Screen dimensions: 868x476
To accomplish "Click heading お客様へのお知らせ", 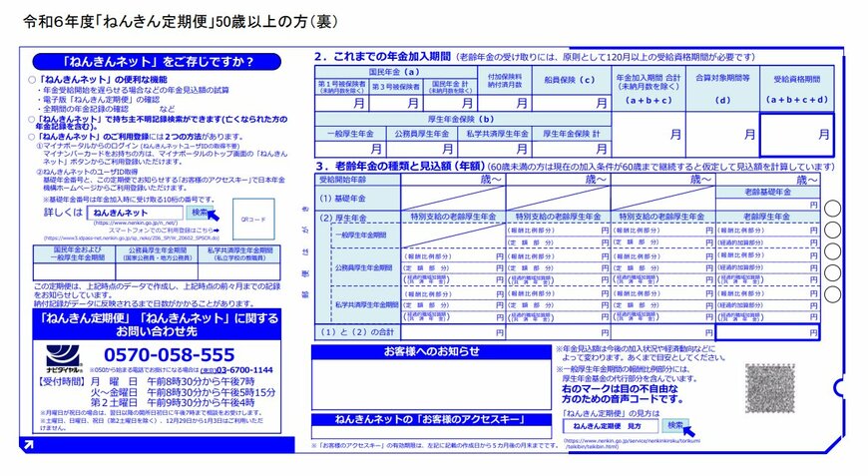I will 431,351.
